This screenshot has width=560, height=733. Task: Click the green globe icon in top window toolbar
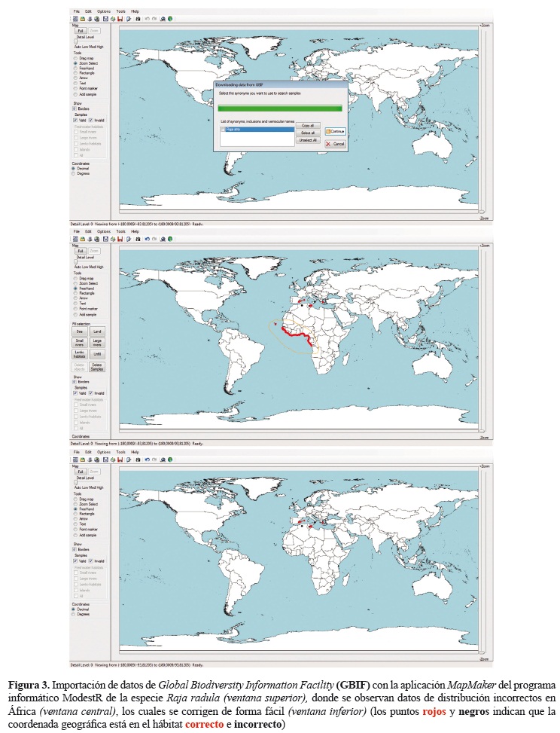coord(171,18)
